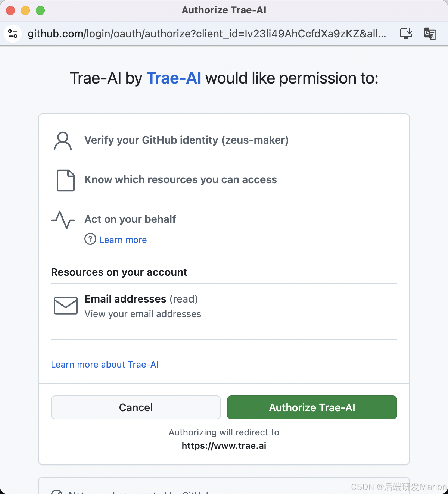Viewport: 448px width, 494px height.
Task: Click the Resources on your account heading
Action: click(x=119, y=272)
